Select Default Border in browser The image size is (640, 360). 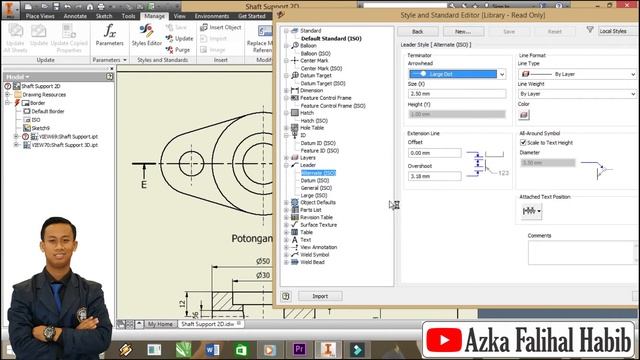47,111
